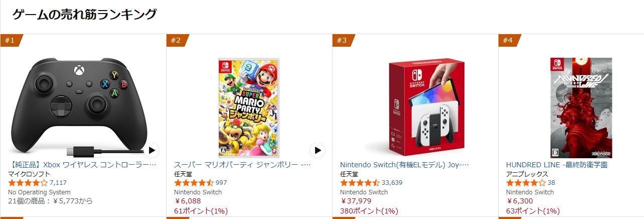Click the star rating of the Xbox controller

28,183
